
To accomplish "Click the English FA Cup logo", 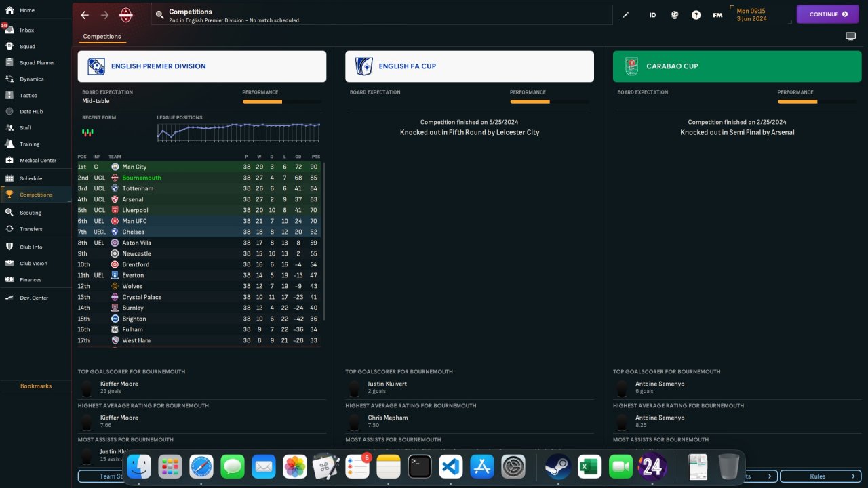I will pos(363,66).
